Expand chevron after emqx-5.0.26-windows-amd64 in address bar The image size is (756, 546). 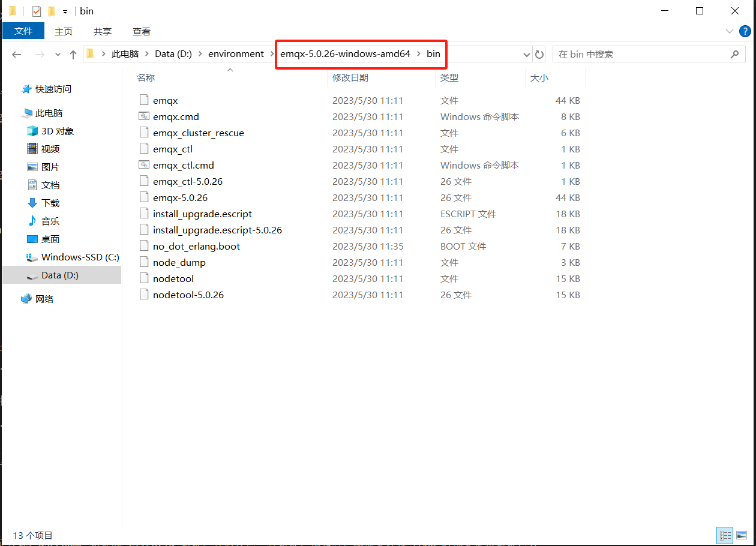tap(418, 54)
